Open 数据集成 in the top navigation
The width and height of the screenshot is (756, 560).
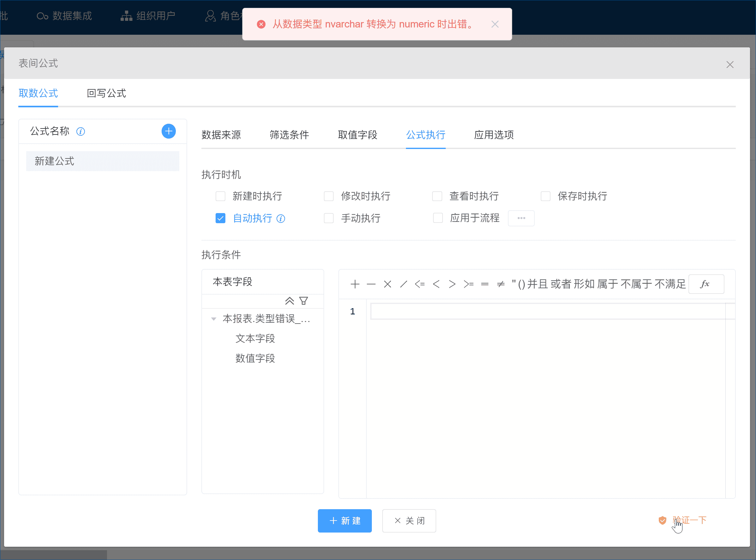(64, 16)
